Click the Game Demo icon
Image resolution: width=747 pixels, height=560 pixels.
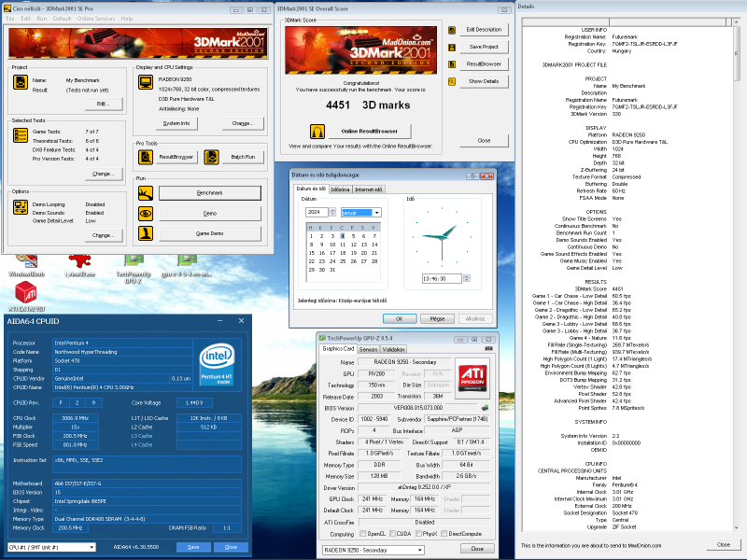pyautogui.click(x=146, y=233)
